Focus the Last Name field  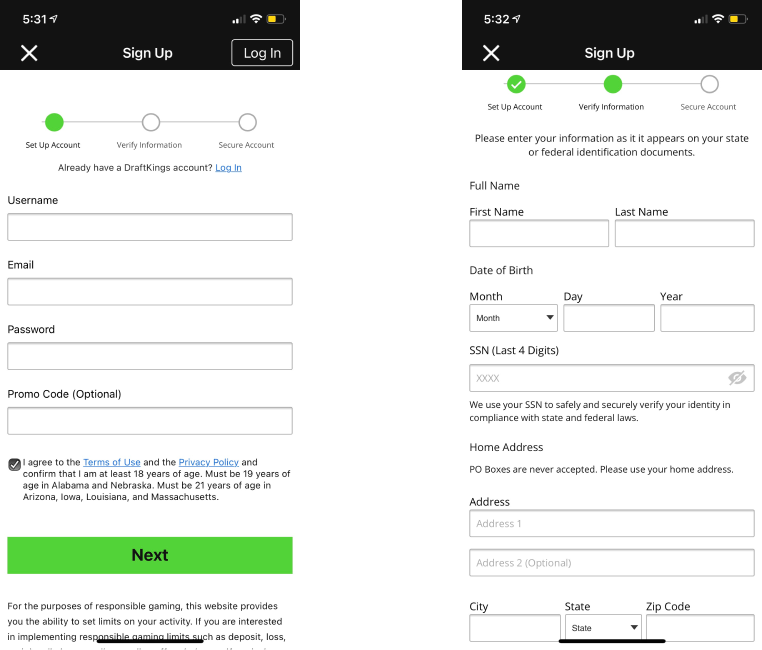tap(684, 233)
